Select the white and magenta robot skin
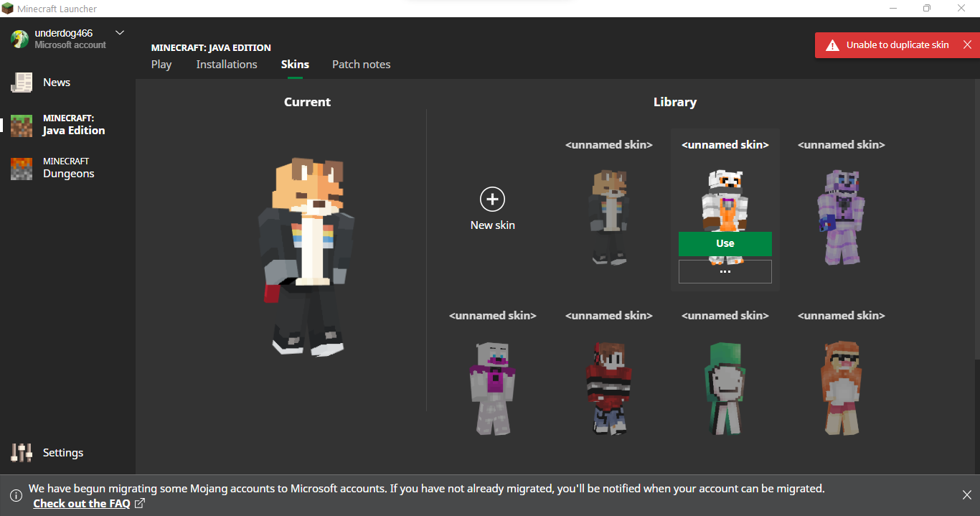Screen dimensions: 980x516 tap(492, 388)
